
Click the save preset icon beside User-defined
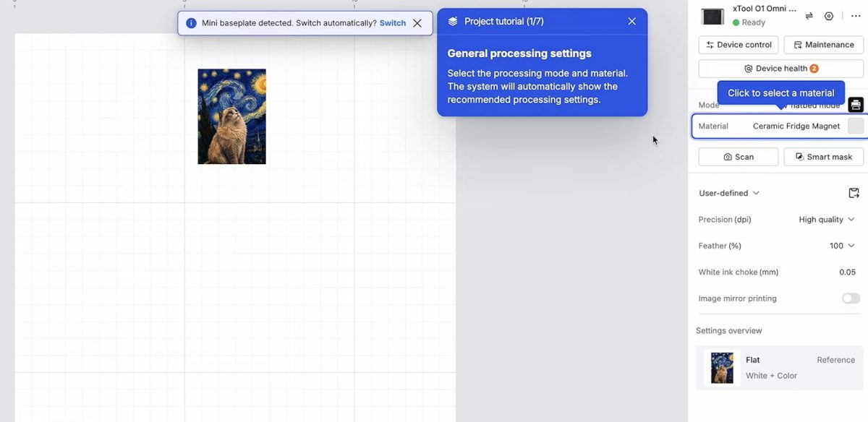click(x=854, y=193)
